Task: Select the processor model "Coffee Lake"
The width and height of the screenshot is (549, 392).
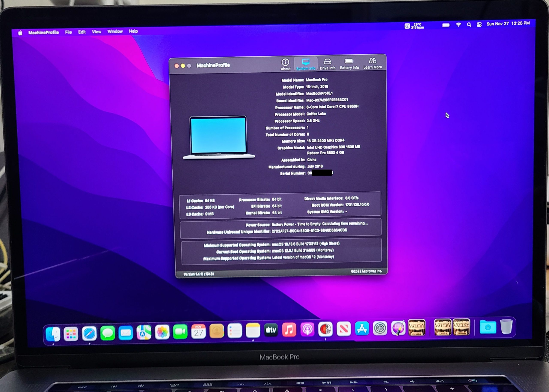Action: tap(316, 114)
